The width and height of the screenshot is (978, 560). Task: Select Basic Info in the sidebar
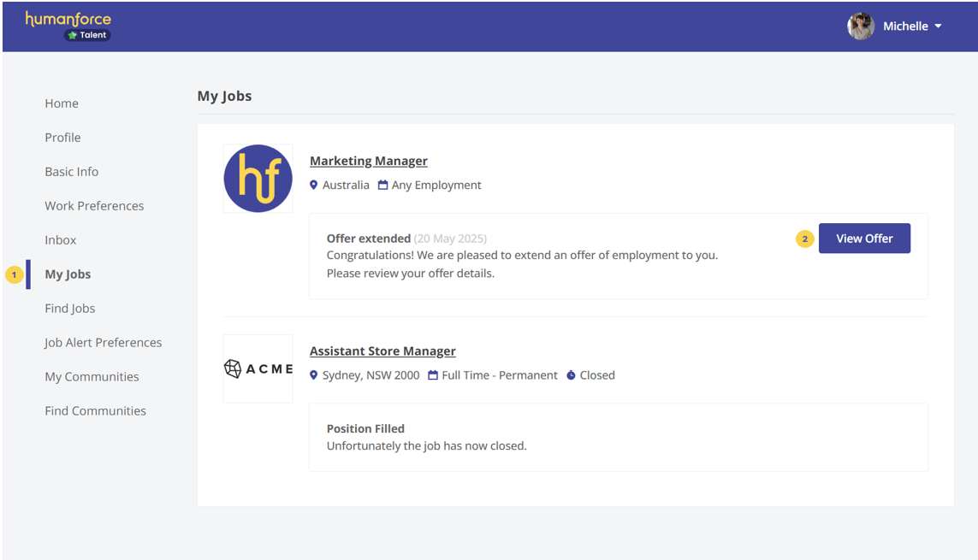pos(72,172)
